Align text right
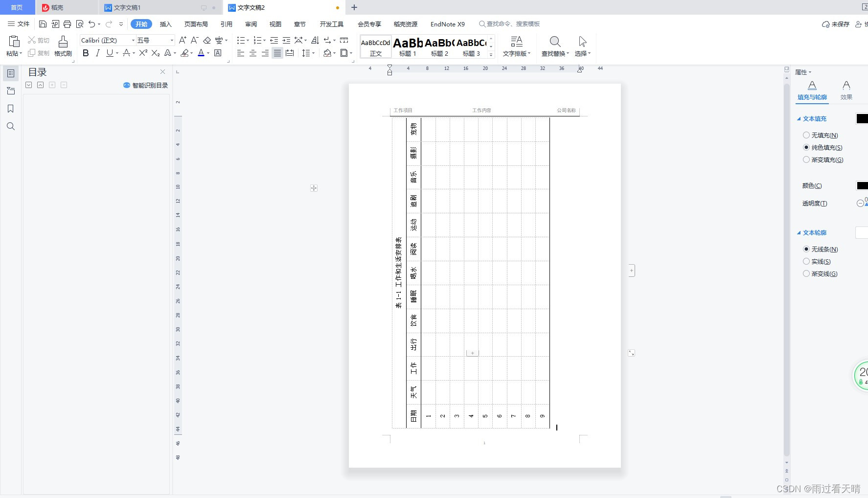The width and height of the screenshot is (868, 498). pos(265,53)
